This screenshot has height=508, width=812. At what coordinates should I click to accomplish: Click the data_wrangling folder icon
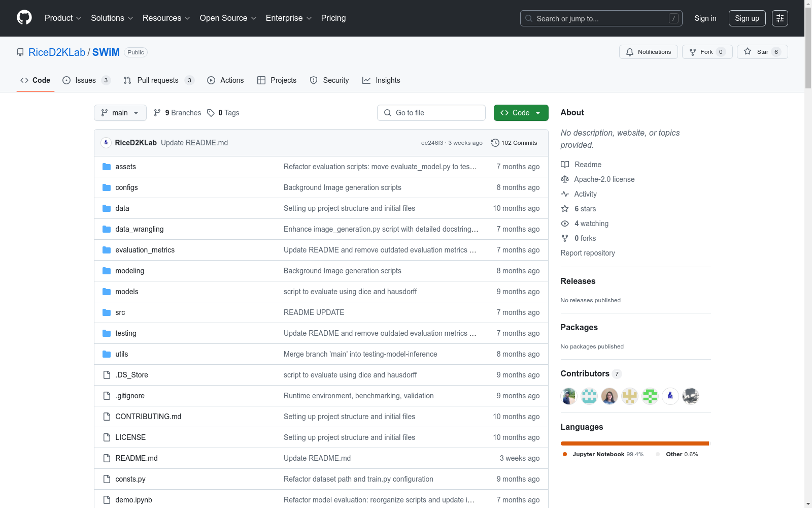[107, 229]
